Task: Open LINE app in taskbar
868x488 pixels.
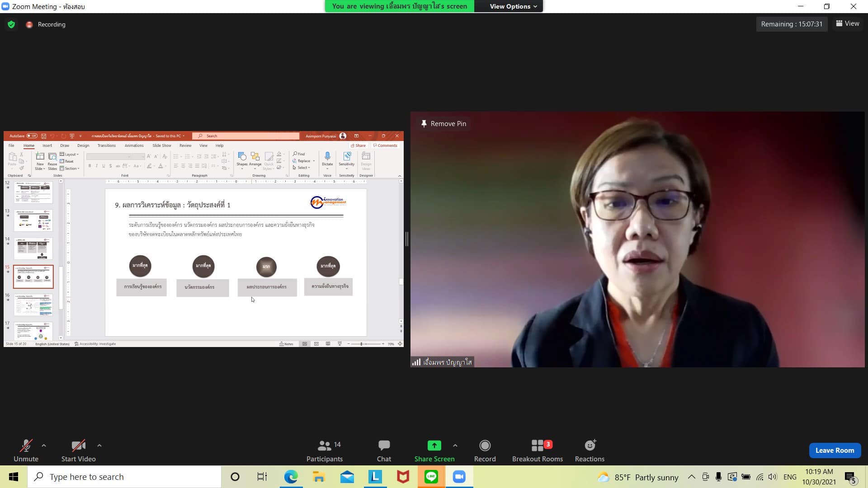Action: [x=431, y=477]
